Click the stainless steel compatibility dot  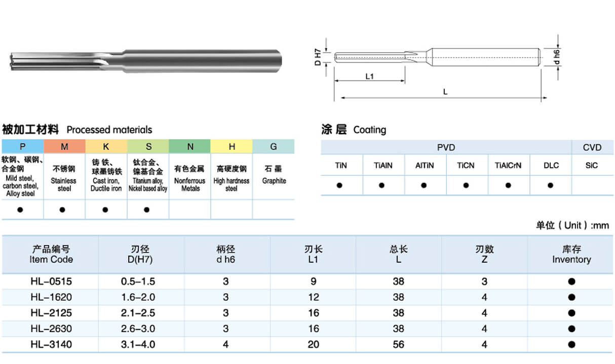point(63,210)
